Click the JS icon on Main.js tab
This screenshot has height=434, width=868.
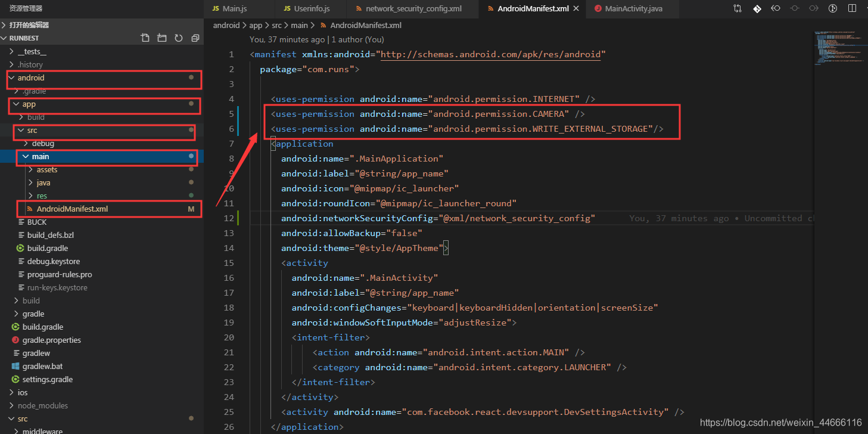point(216,9)
